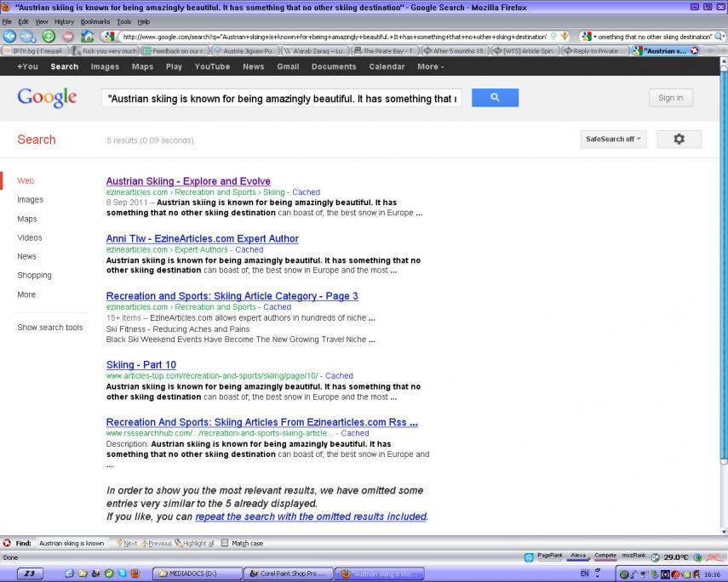Click the Google logo

click(x=47, y=98)
